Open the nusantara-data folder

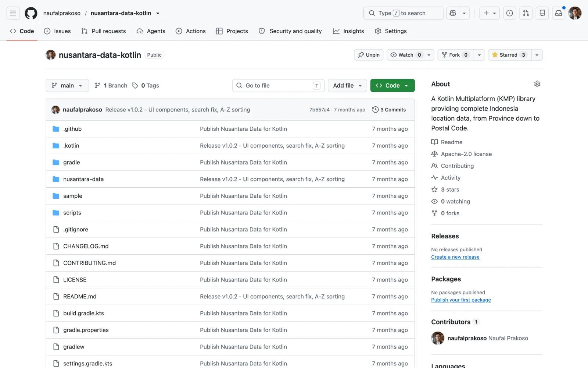[x=83, y=179]
